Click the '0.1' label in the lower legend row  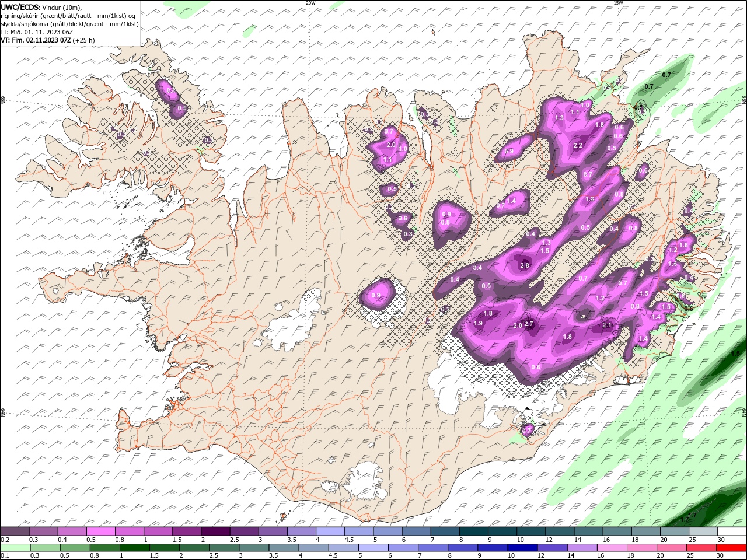tap(5, 556)
